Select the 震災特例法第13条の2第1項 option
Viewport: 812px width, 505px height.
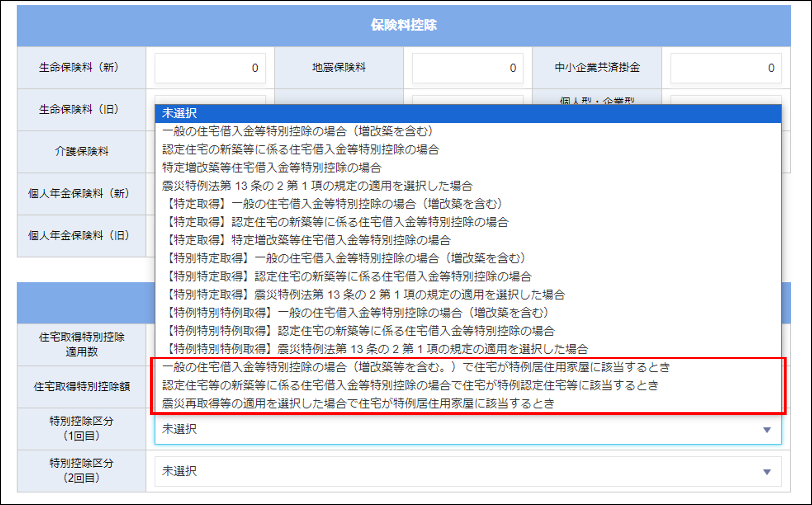click(317, 186)
